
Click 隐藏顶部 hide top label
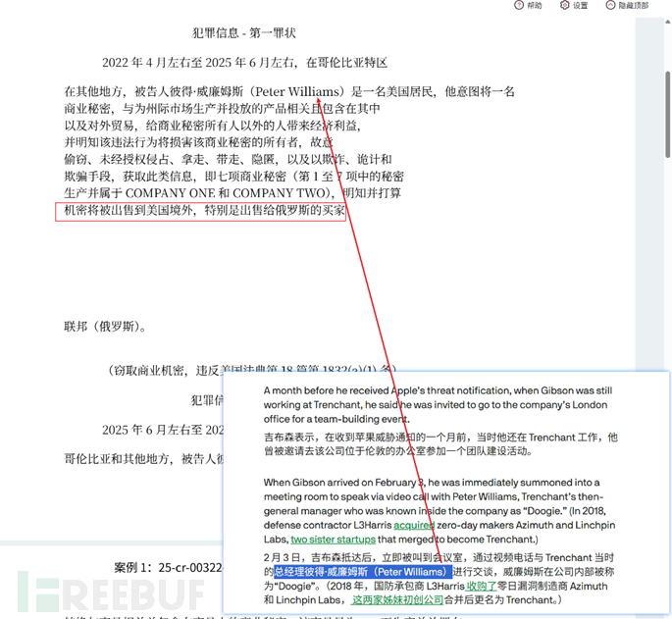(x=634, y=6)
